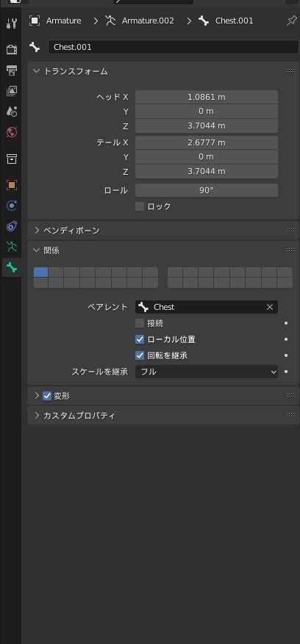Click the Chest.001 breadcrumb
Screen dimensions: 300x644
coord(234,21)
